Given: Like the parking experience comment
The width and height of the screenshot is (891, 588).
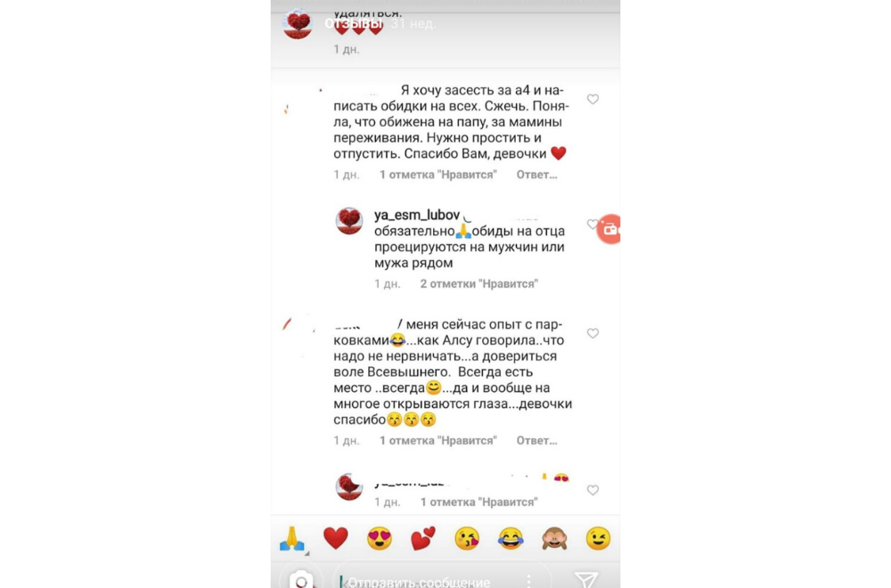Looking at the screenshot, I should click(x=593, y=333).
